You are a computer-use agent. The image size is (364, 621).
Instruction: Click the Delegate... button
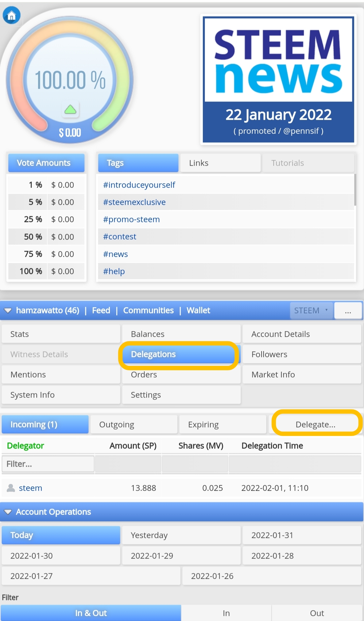[x=316, y=425]
